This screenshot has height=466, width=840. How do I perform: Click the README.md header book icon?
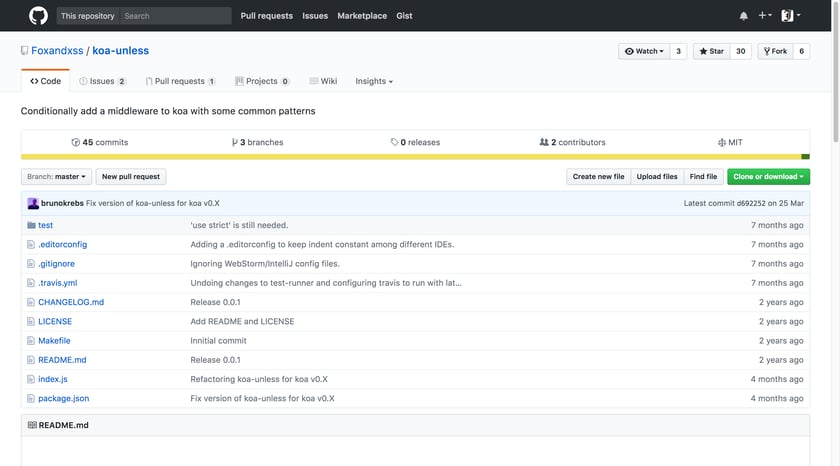[x=32, y=425]
